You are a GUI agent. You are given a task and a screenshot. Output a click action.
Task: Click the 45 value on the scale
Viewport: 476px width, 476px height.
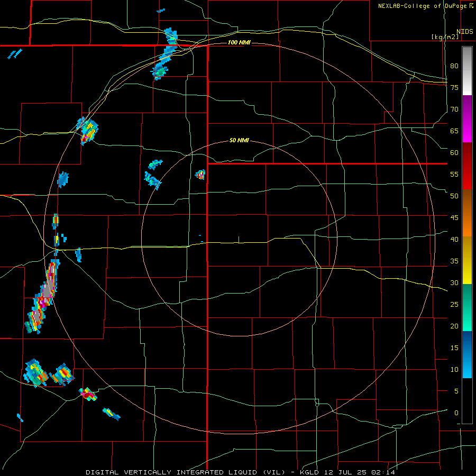tap(454, 218)
